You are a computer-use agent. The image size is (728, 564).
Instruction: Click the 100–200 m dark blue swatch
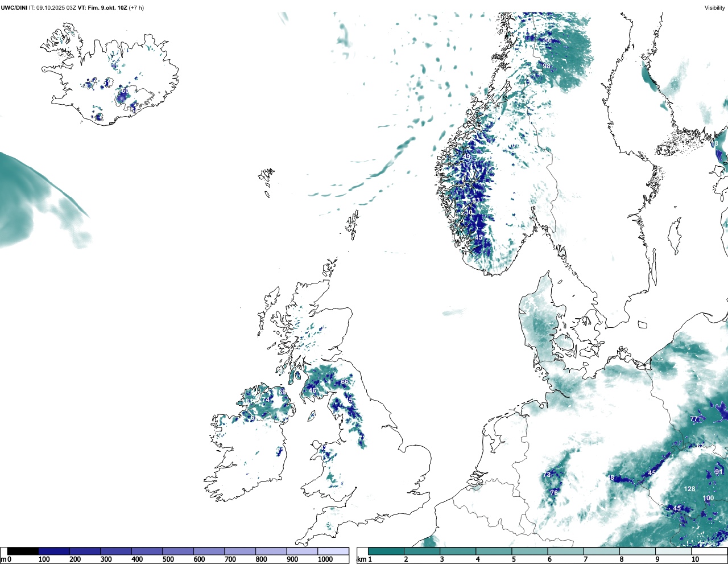click(x=54, y=551)
